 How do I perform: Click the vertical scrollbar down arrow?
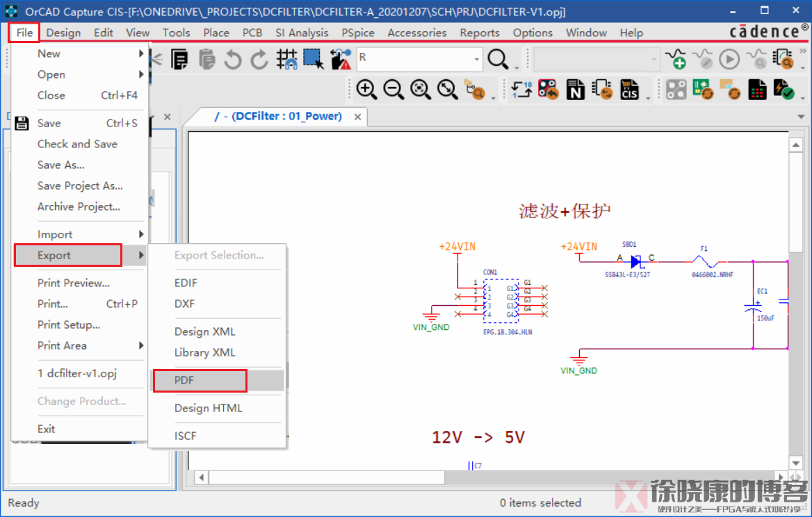point(797,463)
